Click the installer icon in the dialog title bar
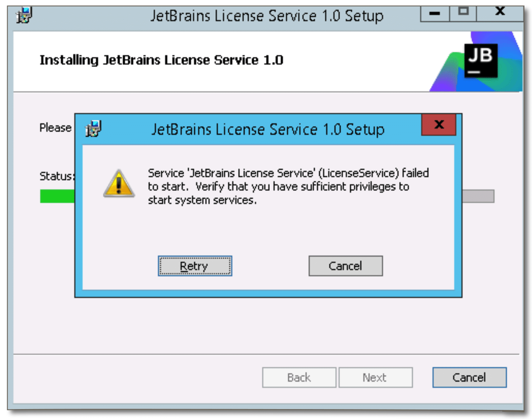The image size is (532, 419). 94,129
